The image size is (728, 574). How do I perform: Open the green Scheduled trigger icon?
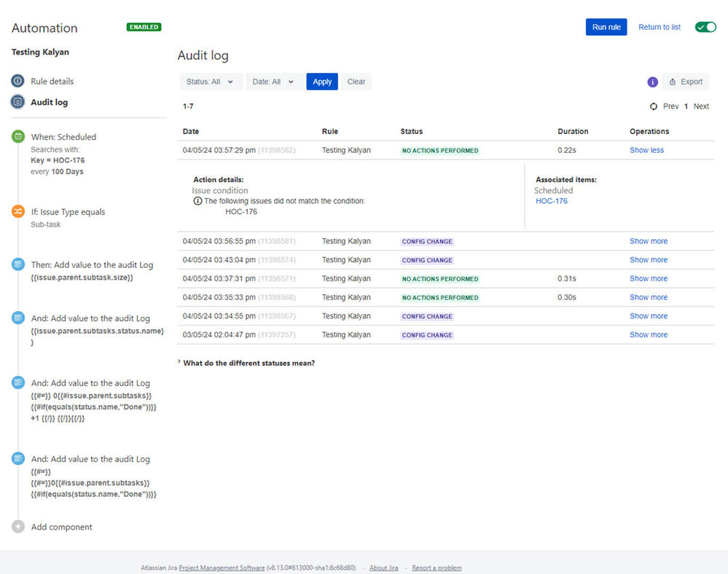(x=18, y=136)
